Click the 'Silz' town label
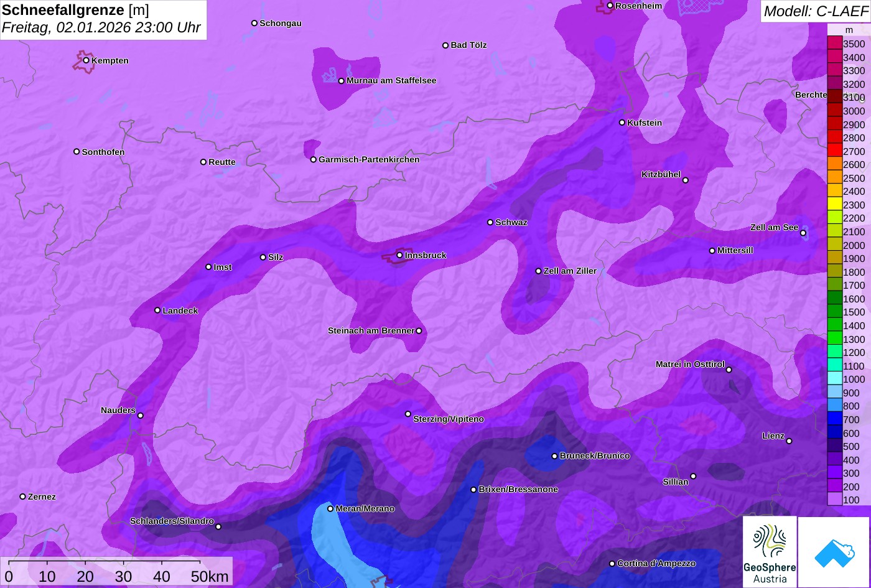Image resolution: width=871 pixels, height=588 pixels. click(276, 257)
